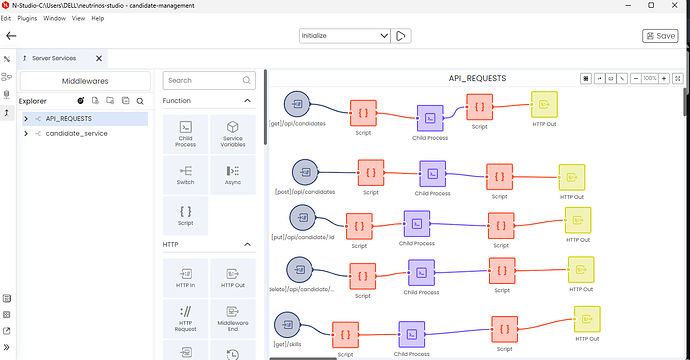This screenshot has height=360, width=690.
Task: Select Child Process node in [get]/api/candidates flow
Action: (x=430, y=118)
